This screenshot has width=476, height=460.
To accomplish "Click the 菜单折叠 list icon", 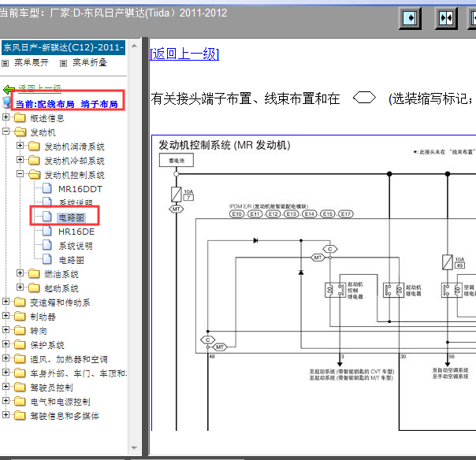I will [x=63, y=64].
